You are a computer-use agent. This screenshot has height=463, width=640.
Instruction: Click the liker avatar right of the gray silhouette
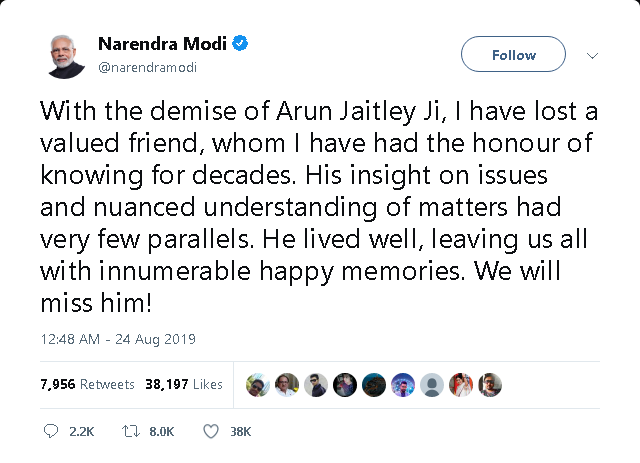tap(461, 385)
